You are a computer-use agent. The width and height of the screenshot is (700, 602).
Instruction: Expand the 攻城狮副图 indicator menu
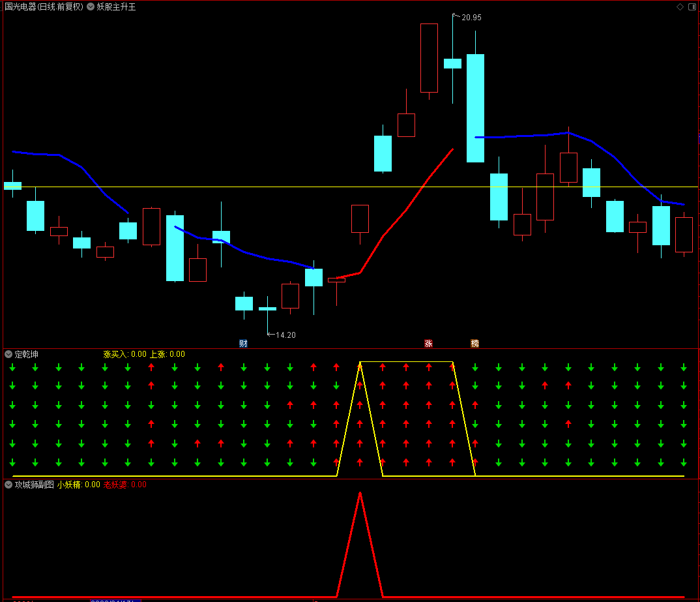pos(8,485)
